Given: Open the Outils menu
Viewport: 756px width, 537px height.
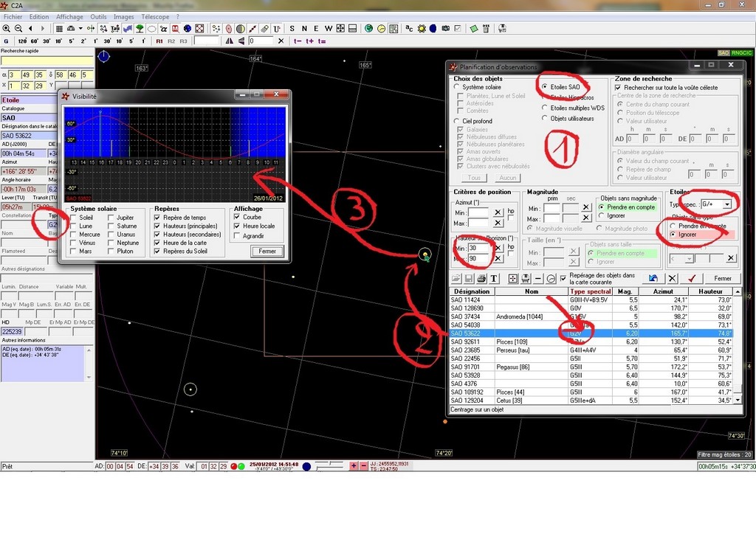Looking at the screenshot, I should tap(98, 16).
